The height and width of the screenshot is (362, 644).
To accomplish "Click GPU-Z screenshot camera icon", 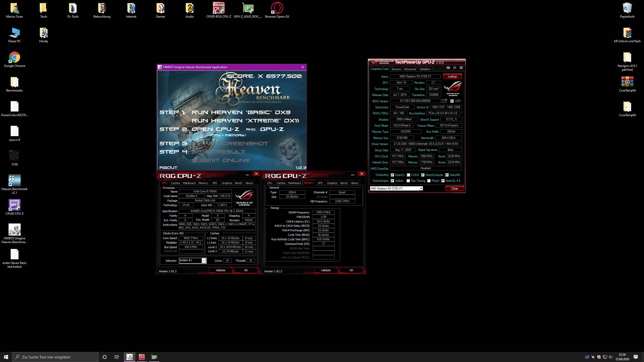I will click(x=448, y=68).
